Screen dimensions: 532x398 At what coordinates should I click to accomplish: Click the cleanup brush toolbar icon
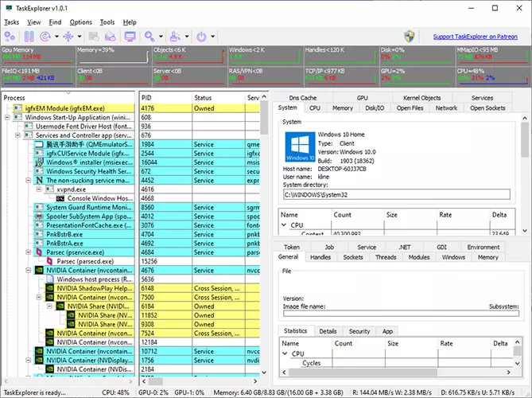175,37
